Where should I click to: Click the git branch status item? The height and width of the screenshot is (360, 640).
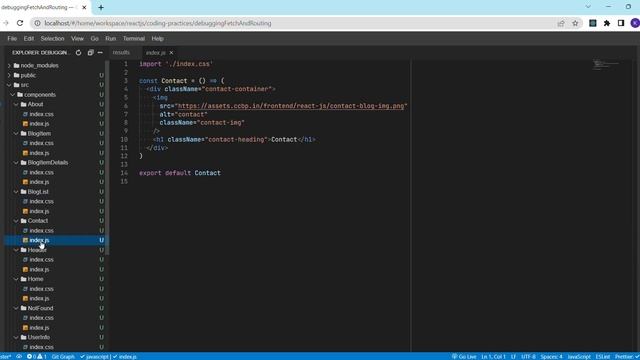(x=6, y=357)
